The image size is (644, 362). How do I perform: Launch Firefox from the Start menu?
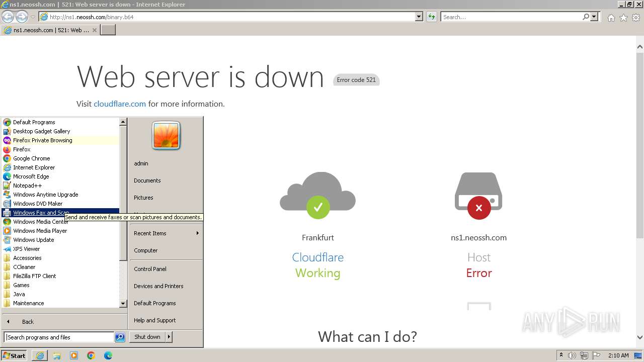pos(60,149)
